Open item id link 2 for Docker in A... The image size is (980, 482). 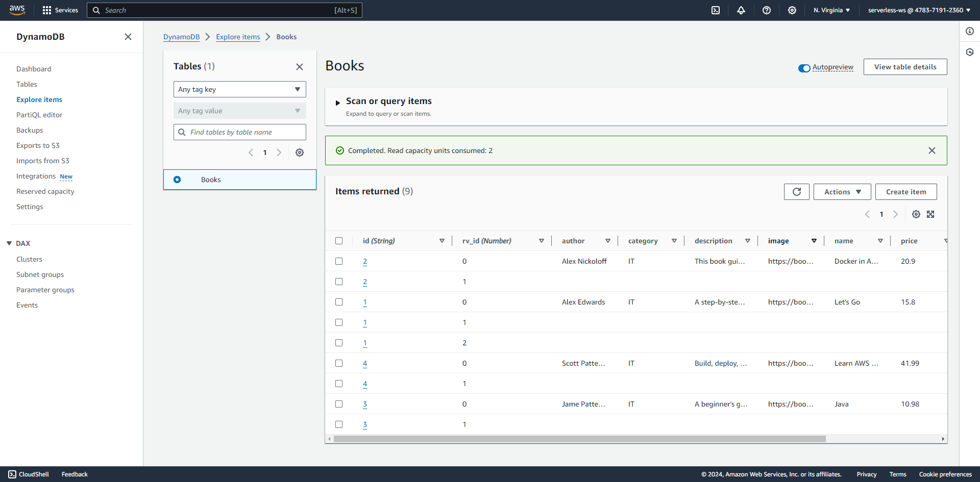[x=365, y=261]
